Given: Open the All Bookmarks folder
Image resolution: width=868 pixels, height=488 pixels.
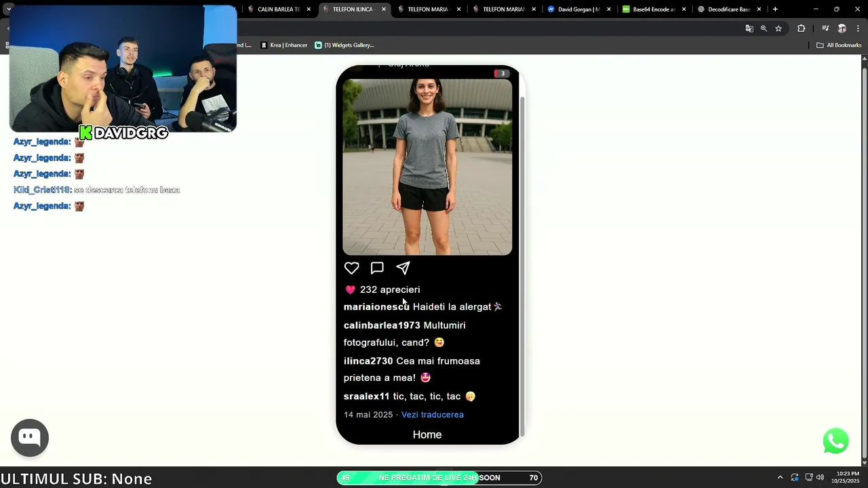Looking at the screenshot, I should tap(839, 45).
